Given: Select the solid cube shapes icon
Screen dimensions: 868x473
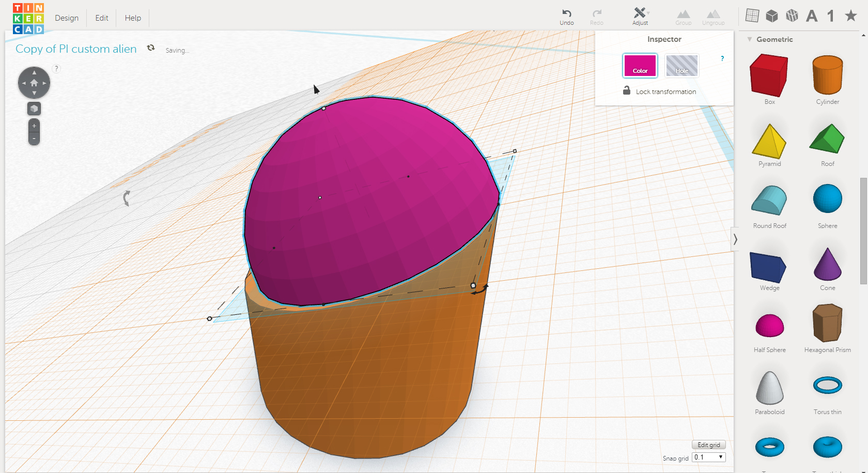Looking at the screenshot, I should (772, 16).
